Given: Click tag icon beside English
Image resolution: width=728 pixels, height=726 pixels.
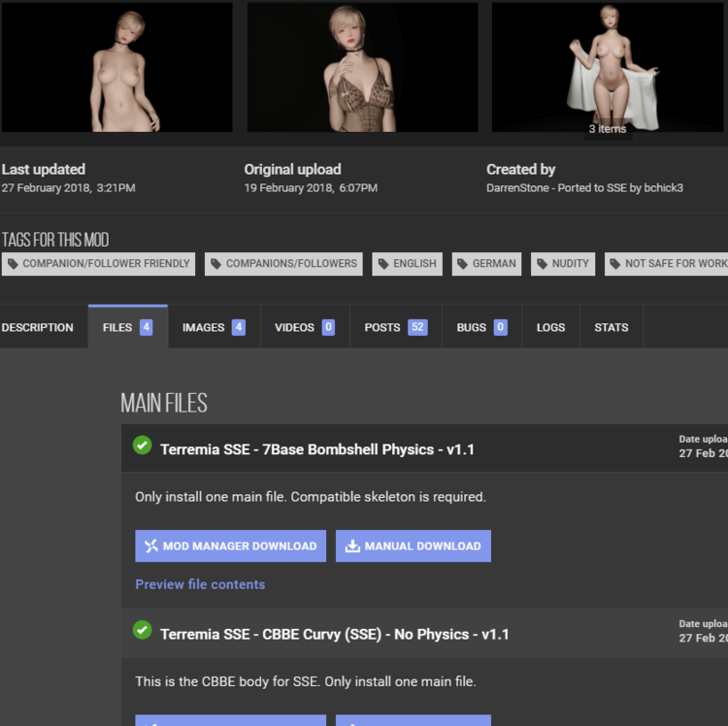Looking at the screenshot, I should click(x=383, y=264).
